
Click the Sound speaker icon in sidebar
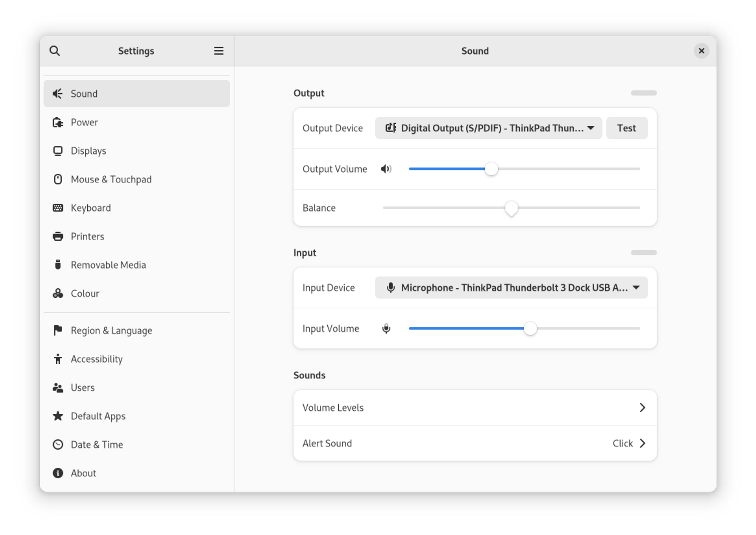pyautogui.click(x=57, y=93)
